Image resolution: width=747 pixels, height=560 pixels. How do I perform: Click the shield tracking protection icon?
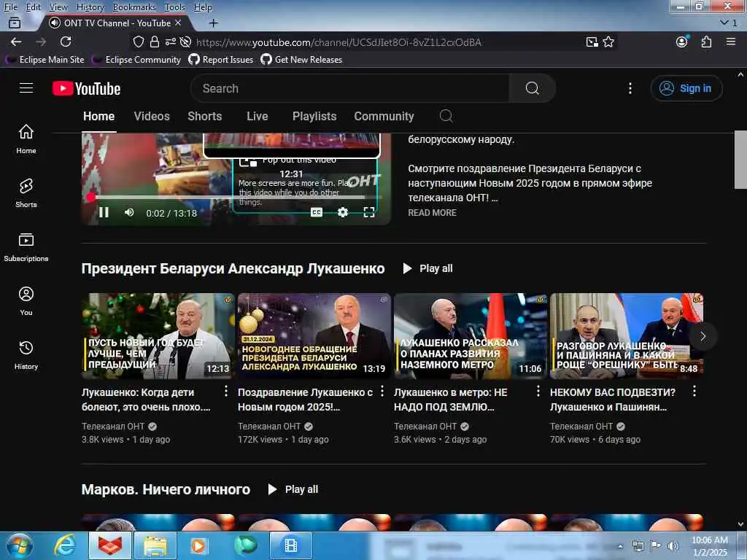click(138, 42)
